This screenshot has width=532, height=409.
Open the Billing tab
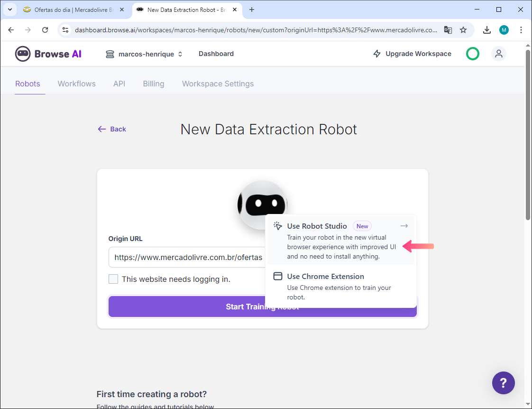153,84
